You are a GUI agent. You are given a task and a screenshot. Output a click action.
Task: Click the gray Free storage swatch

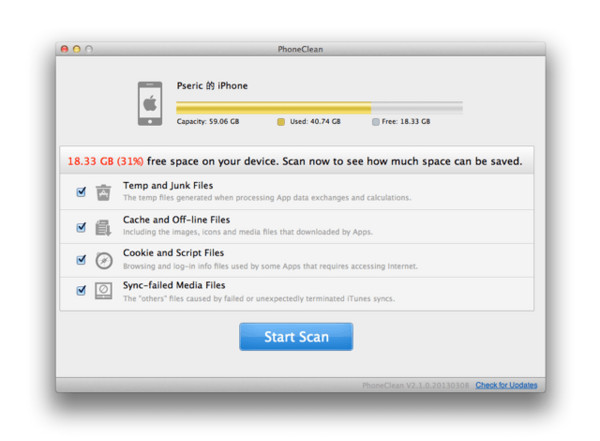(x=376, y=121)
